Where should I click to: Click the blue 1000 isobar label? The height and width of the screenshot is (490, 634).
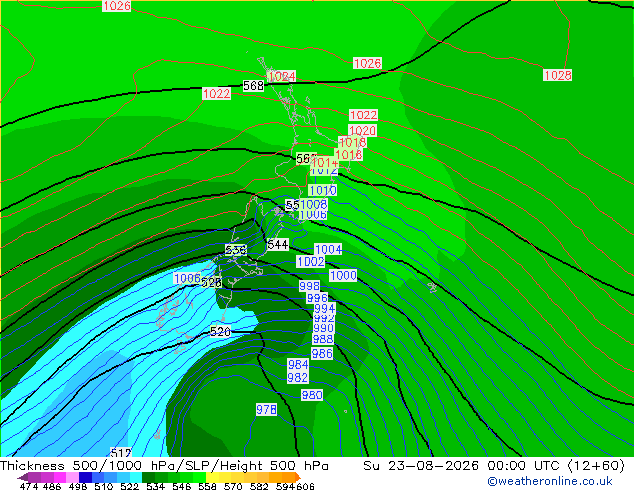[x=343, y=276]
